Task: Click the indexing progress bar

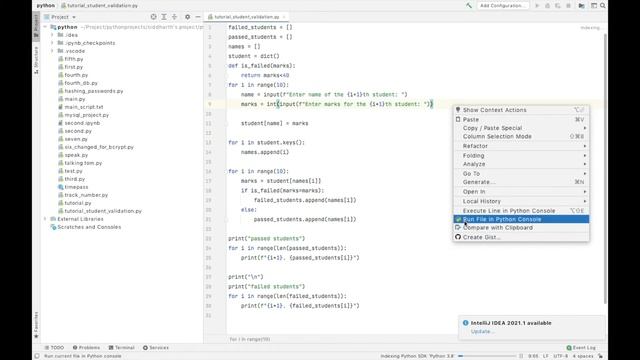Action: click(487, 356)
